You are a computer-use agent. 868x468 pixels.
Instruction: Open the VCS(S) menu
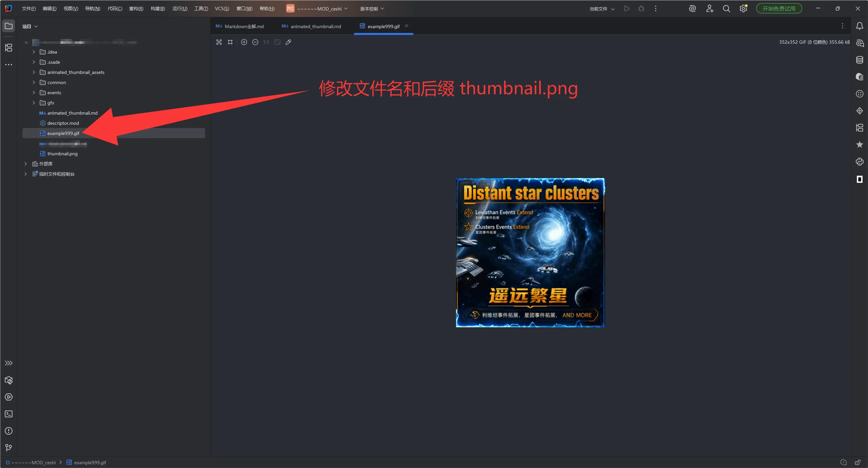[222, 9]
